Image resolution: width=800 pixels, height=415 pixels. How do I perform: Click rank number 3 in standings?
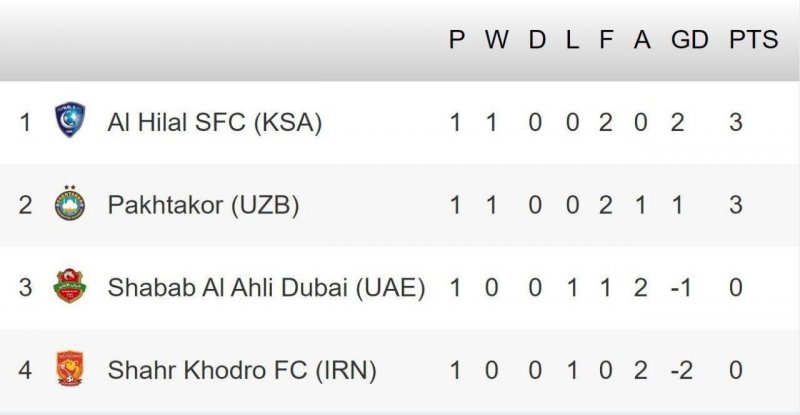click(25, 288)
